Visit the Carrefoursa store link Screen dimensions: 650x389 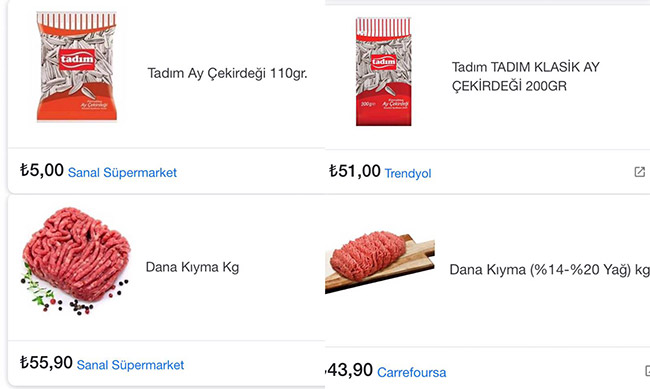pyautogui.click(x=412, y=372)
